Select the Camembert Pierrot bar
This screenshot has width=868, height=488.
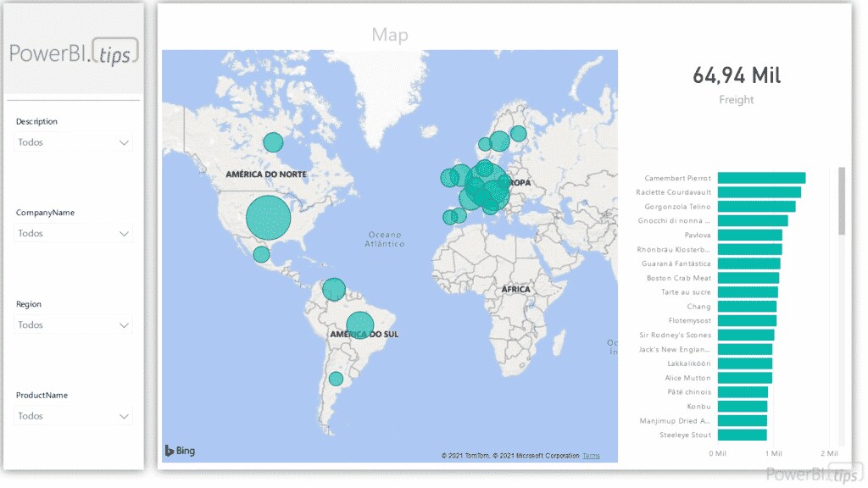point(762,178)
